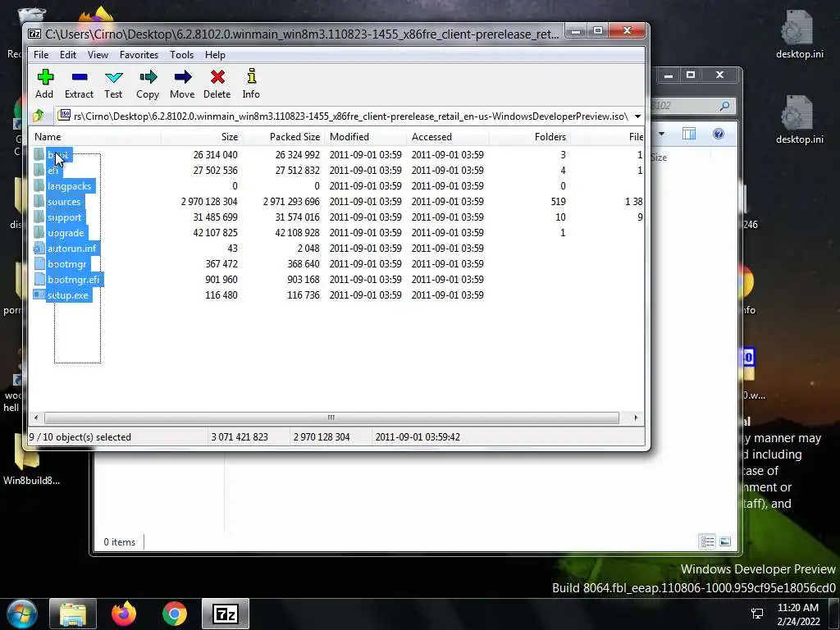Click the langpacks folder icon
This screenshot has width=840, height=630.
39,186
